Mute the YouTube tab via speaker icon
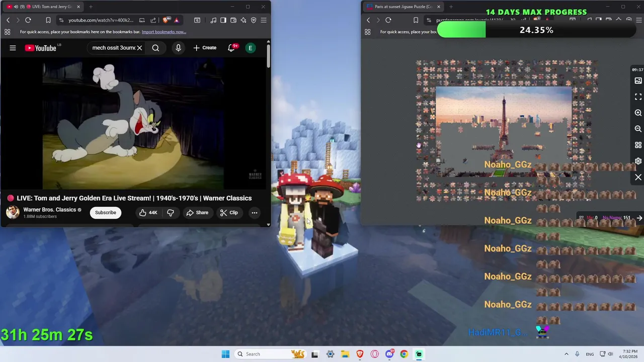The height and width of the screenshot is (362, 644). tap(16, 7)
